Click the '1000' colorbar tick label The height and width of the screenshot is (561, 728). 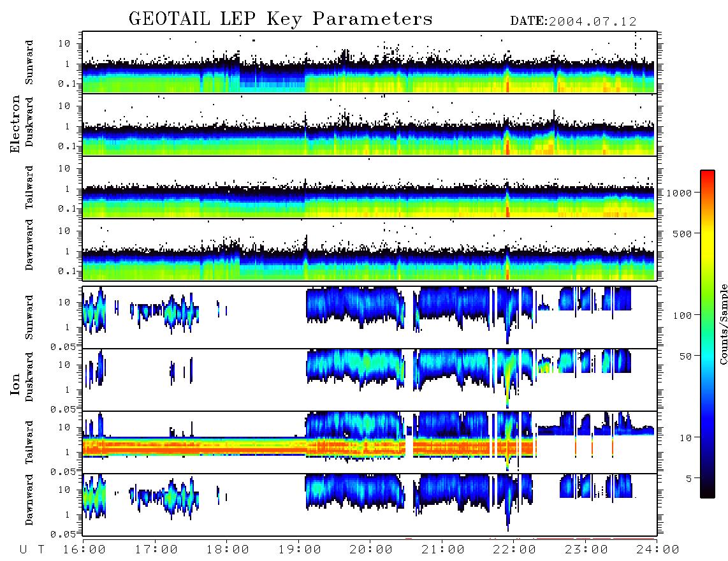[x=679, y=193]
